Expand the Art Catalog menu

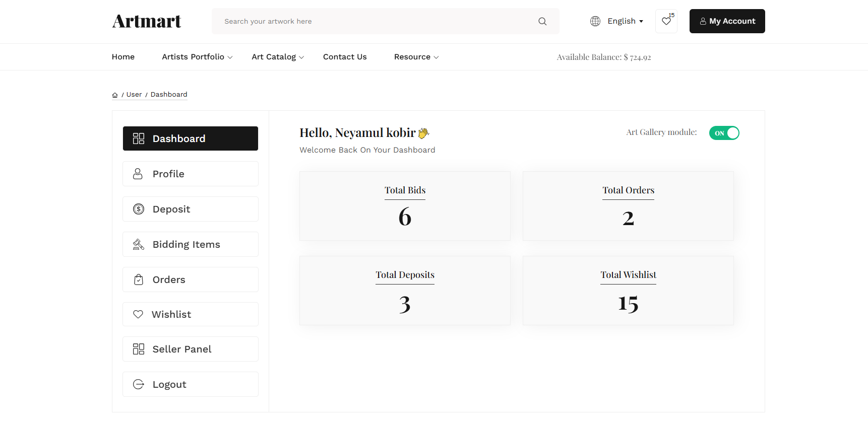click(278, 57)
